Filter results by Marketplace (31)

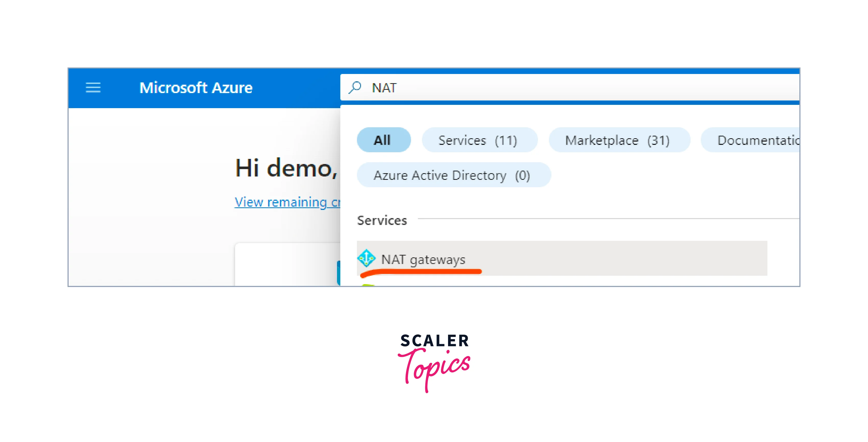tap(619, 140)
